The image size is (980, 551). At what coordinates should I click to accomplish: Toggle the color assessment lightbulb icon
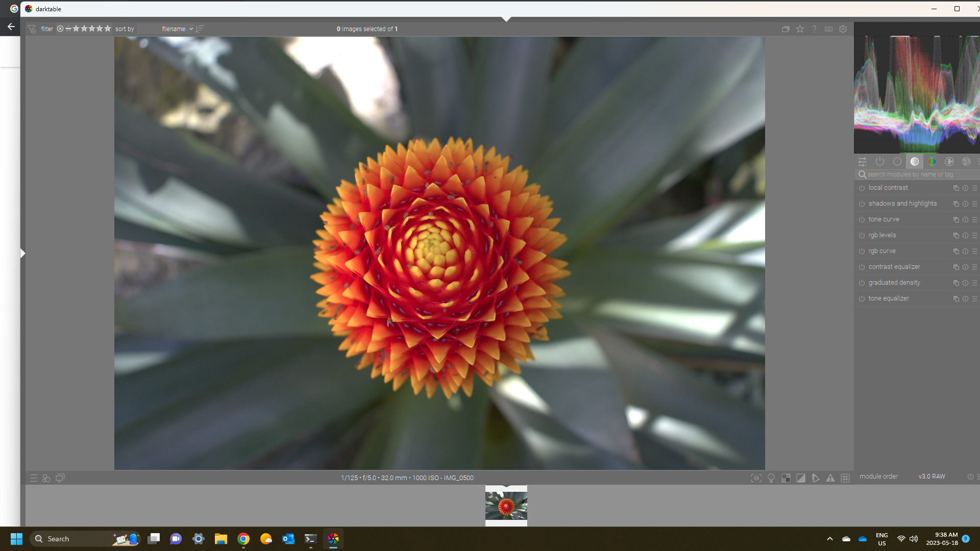click(x=771, y=478)
